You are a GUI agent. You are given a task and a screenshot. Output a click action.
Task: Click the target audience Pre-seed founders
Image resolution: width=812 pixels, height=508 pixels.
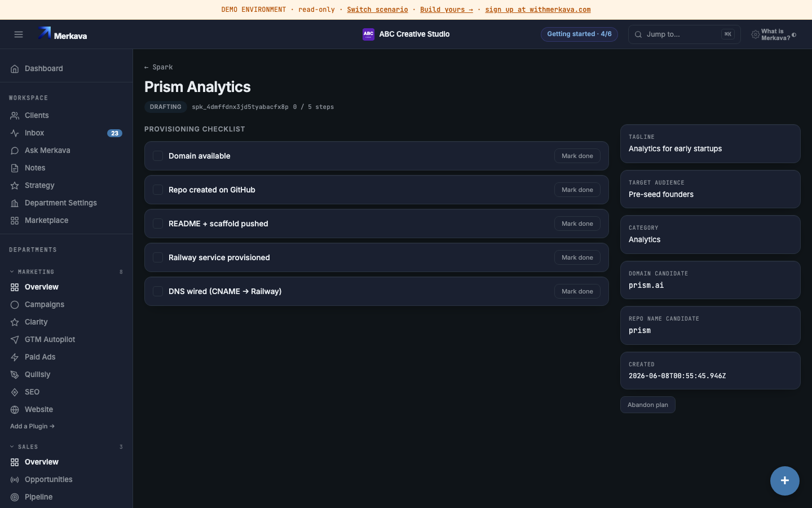pyautogui.click(x=661, y=195)
